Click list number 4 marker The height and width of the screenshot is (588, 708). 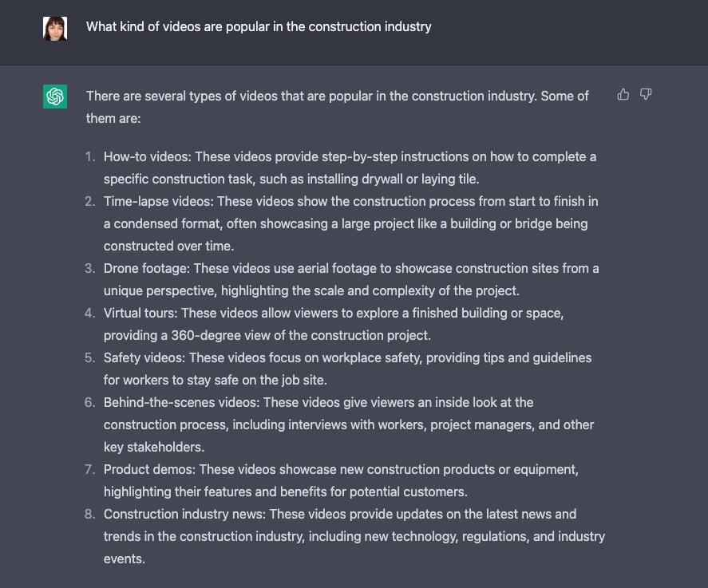90,313
